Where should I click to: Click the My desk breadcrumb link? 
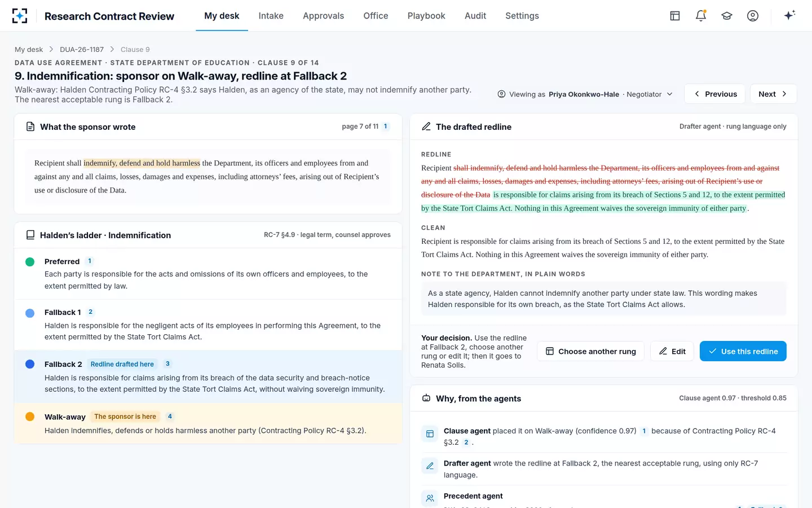click(29, 50)
